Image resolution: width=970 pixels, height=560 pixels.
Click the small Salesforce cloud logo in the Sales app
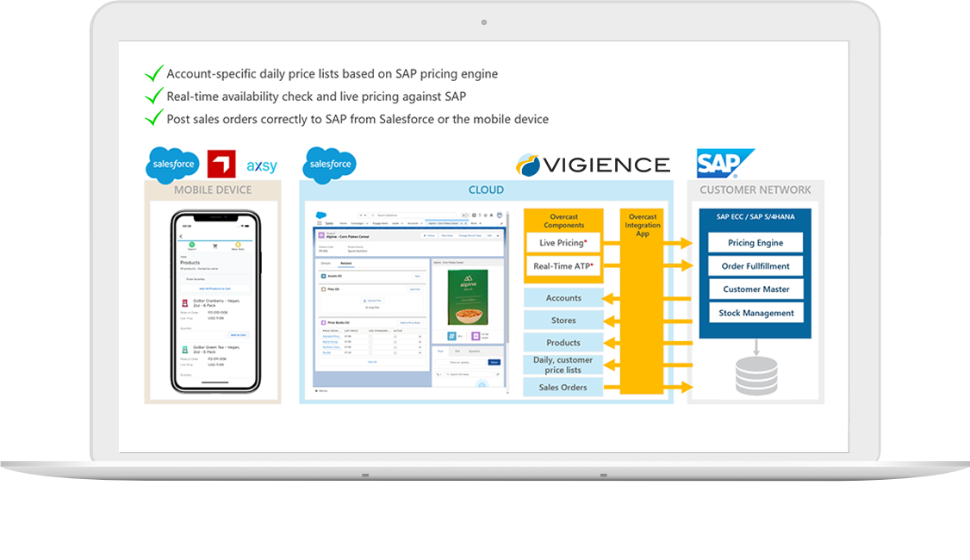coord(321,215)
